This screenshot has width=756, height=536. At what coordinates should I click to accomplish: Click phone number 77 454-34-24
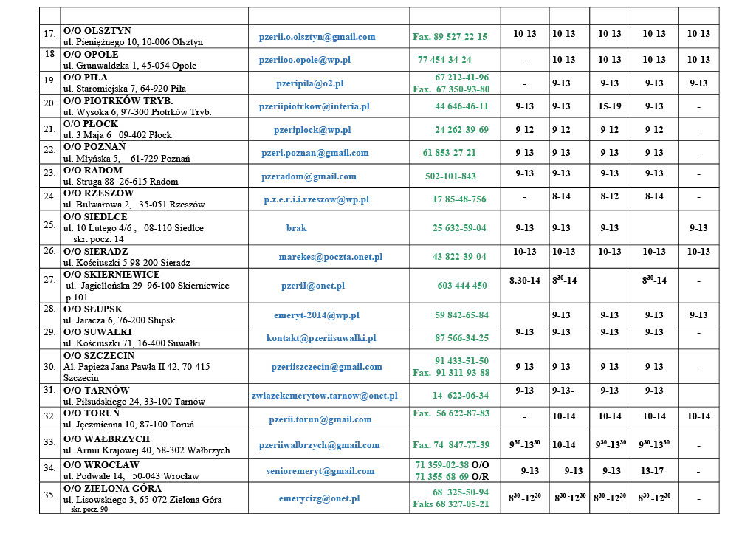(x=444, y=61)
